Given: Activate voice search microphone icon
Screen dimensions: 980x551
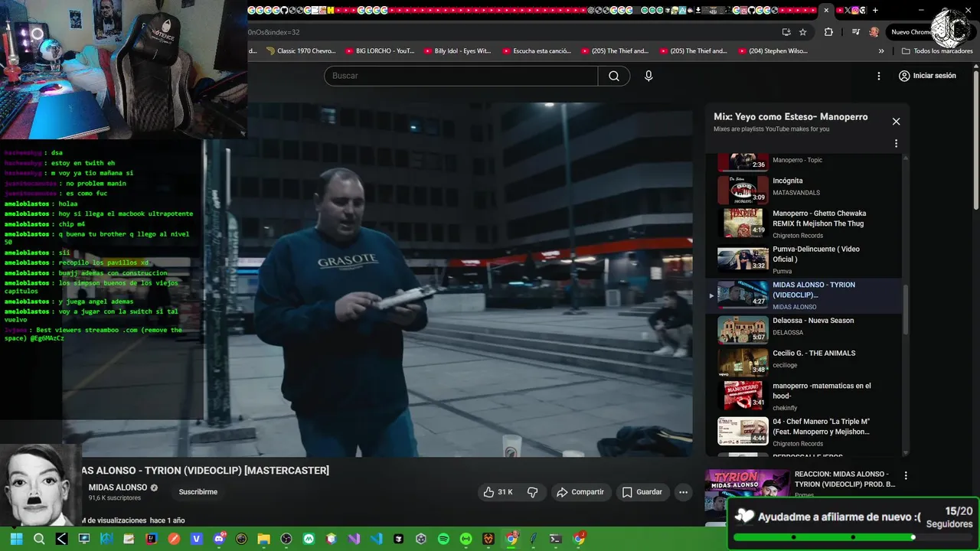Looking at the screenshot, I should coord(648,76).
